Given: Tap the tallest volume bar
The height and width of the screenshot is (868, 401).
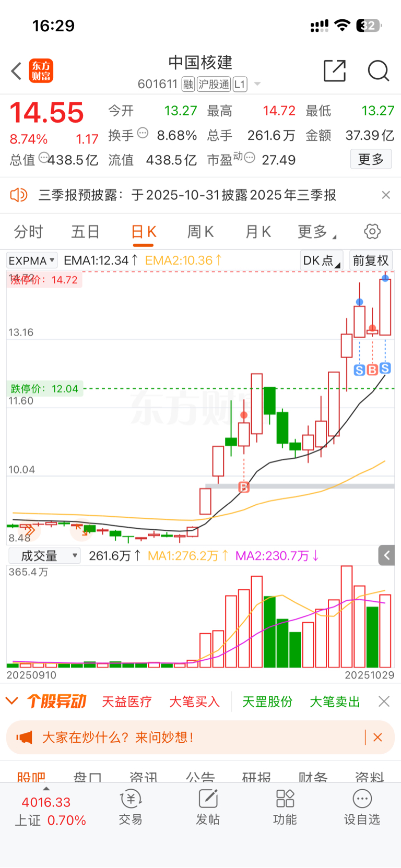Looking at the screenshot, I should coord(347,616).
